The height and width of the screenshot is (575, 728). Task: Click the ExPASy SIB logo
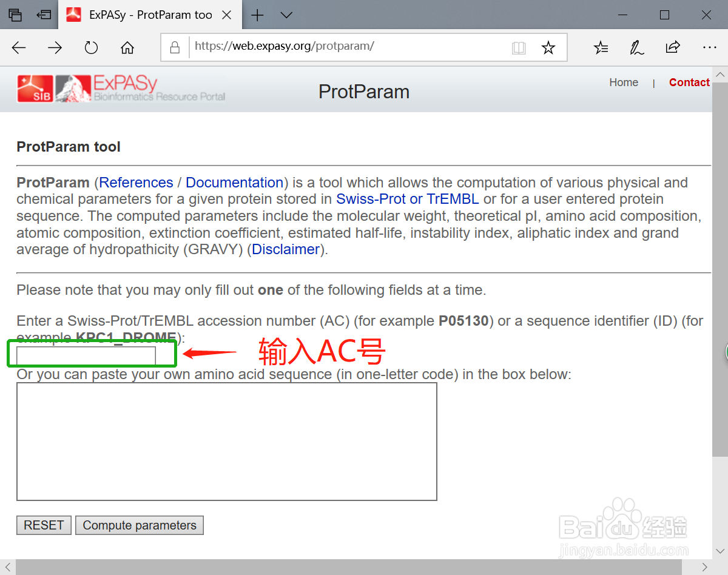[x=121, y=89]
